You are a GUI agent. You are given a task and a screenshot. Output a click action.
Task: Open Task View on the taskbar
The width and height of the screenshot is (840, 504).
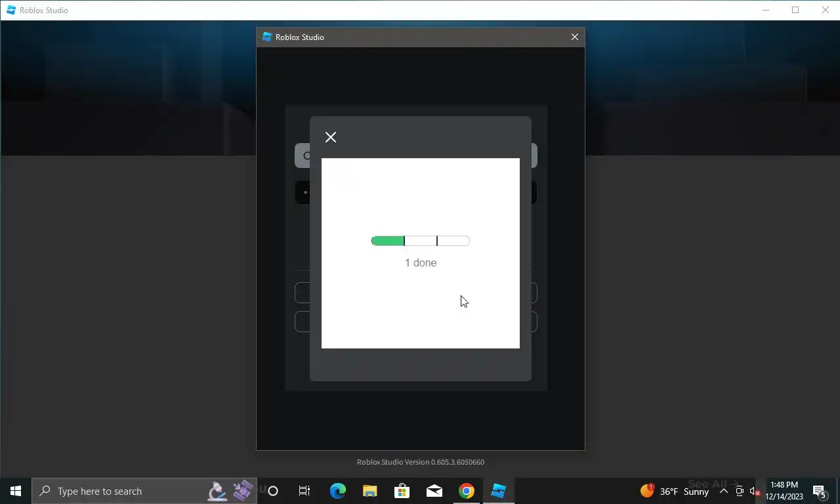tap(304, 491)
